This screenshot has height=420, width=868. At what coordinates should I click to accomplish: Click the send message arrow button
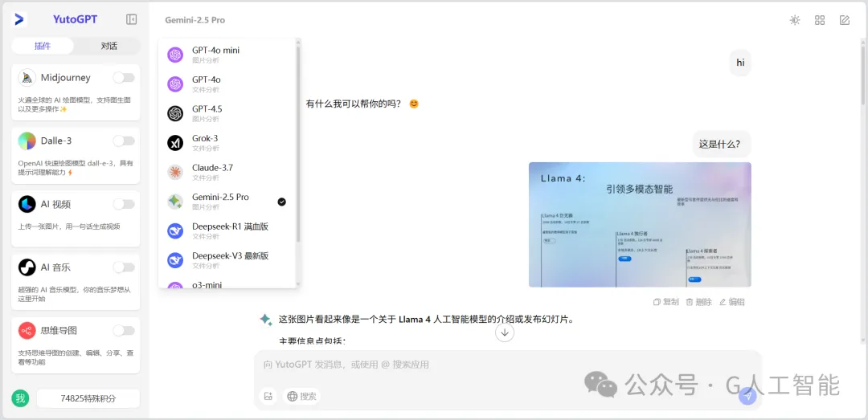pos(748,396)
